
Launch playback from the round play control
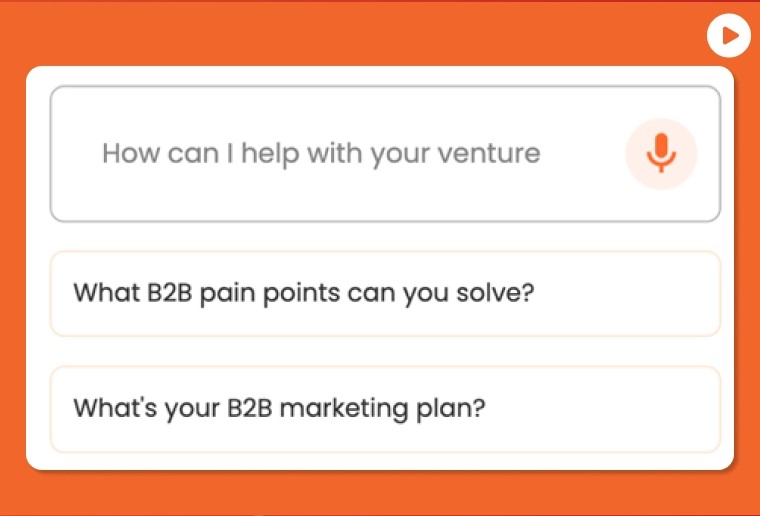click(728, 35)
